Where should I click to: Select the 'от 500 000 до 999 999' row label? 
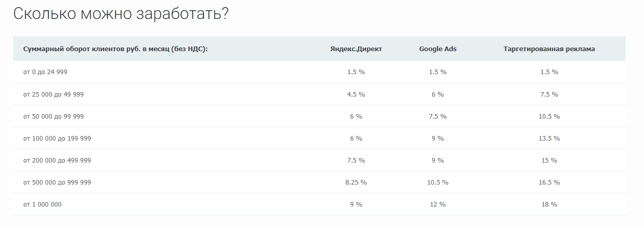[57, 183]
